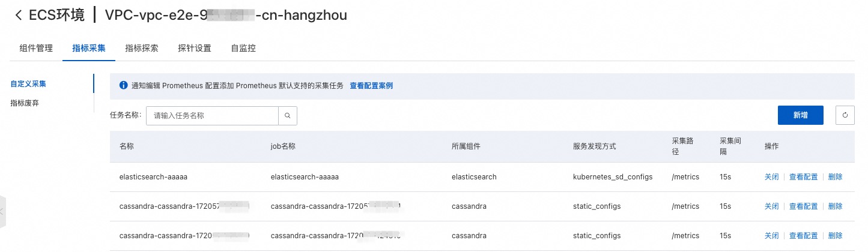Open the 查看配置案例 link
The height and width of the screenshot is (252, 868).
pos(371,86)
